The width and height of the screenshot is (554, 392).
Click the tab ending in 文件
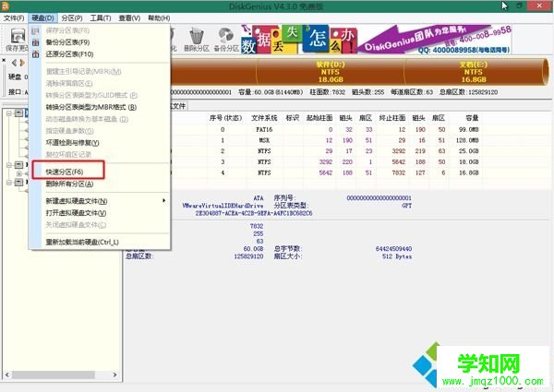tap(179, 106)
